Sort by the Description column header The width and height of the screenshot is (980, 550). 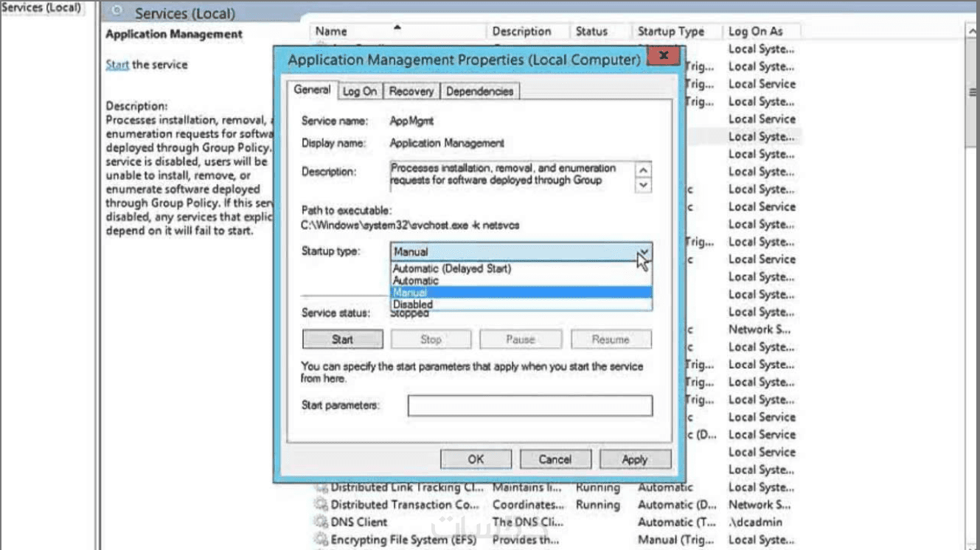(528, 32)
